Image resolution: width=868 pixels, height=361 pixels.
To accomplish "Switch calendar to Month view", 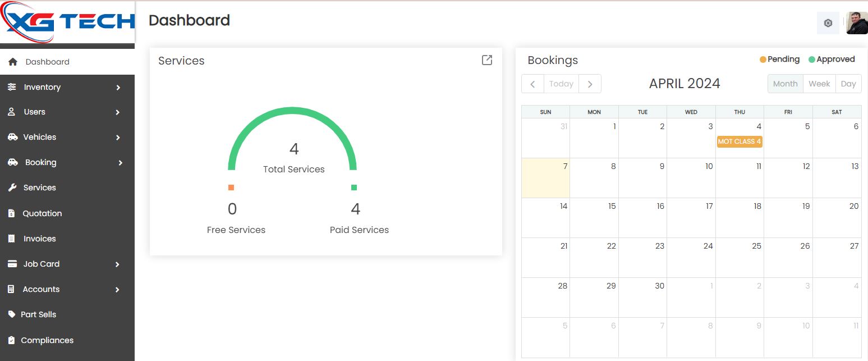I will tap(785, 84).
